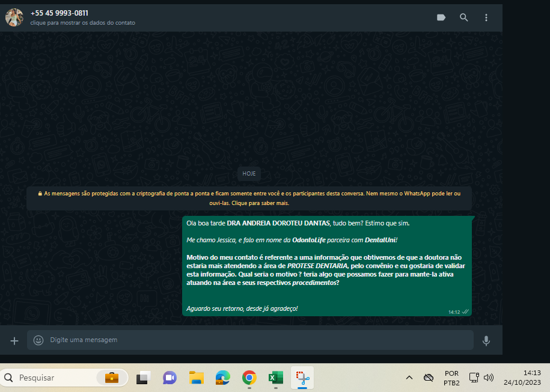The image size is (550, 392).
Task: Open File Explorer from taskbar
Action: [197, 378]
